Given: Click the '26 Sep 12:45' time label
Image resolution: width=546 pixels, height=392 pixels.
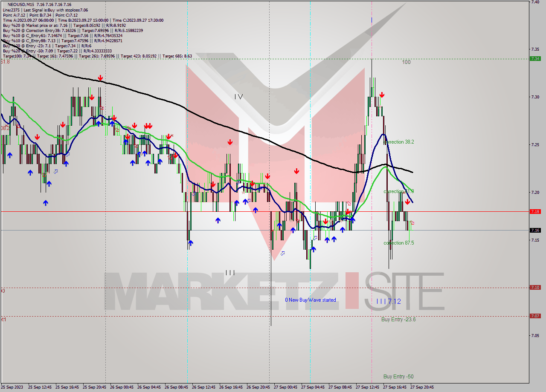Looking at the screenshot, I should point(204,387).
